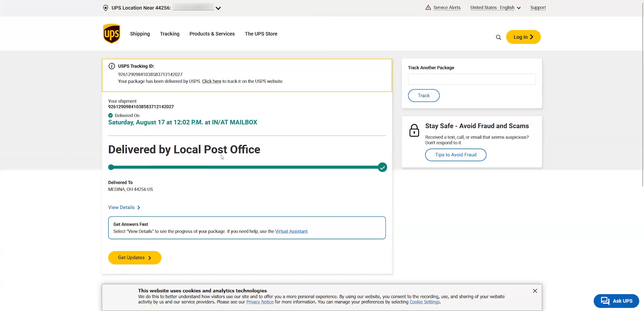
Task: Open the Privacy Notice link
Action: [x=260, y=302]
